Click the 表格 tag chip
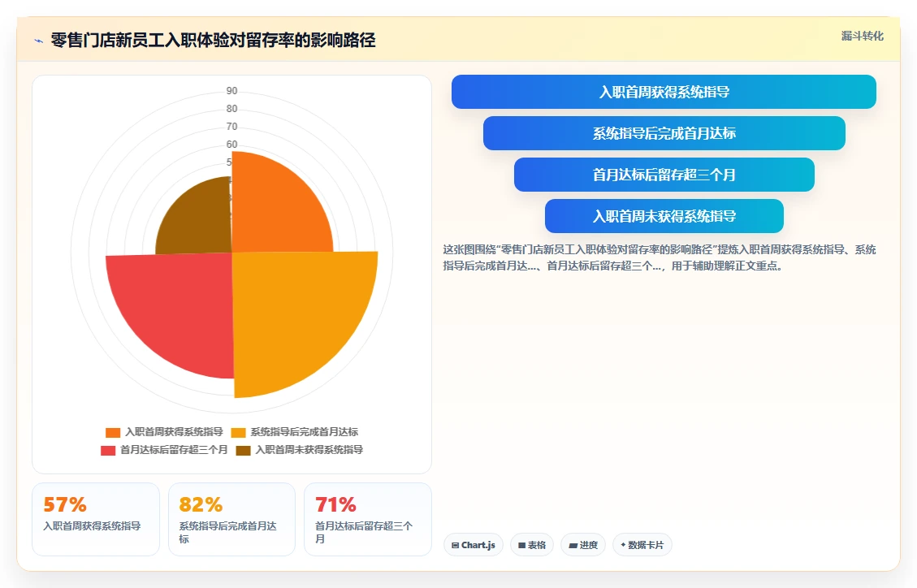The image size is (917, 588). point(532,545)
